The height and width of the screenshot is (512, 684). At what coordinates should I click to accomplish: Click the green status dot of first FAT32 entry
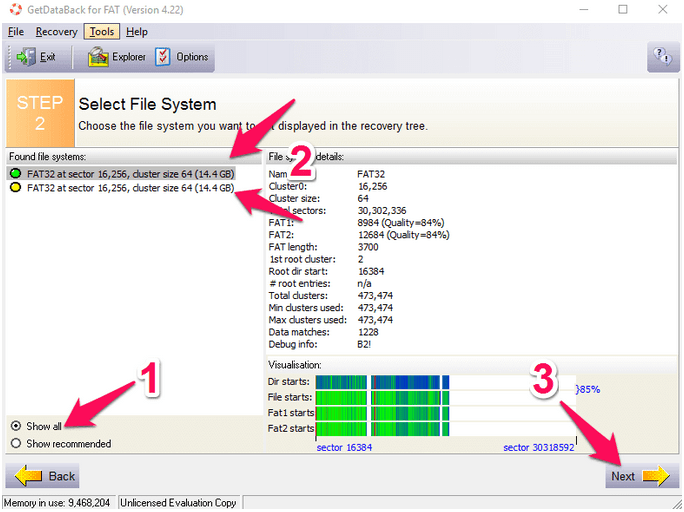16,174
